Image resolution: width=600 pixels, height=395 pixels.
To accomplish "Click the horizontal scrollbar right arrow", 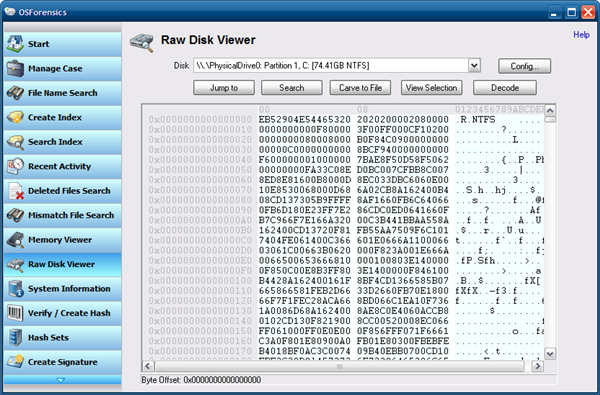I will coord(537,366).
